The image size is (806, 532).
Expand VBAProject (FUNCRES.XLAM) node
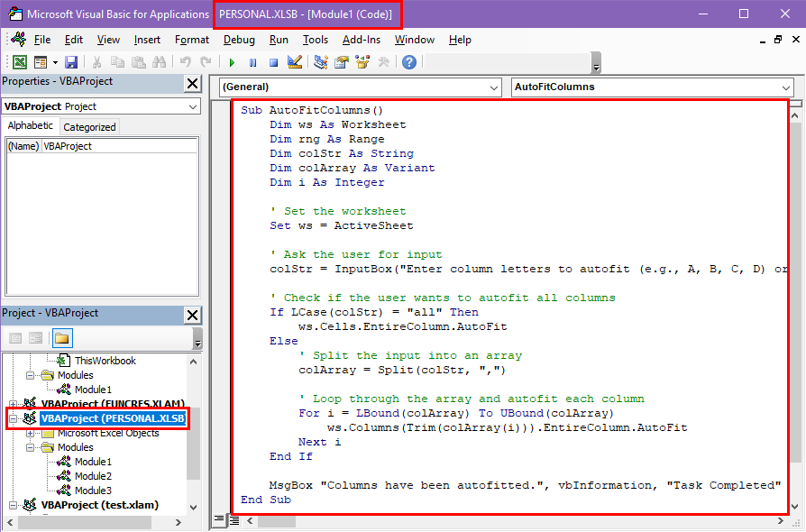[13, 405]
